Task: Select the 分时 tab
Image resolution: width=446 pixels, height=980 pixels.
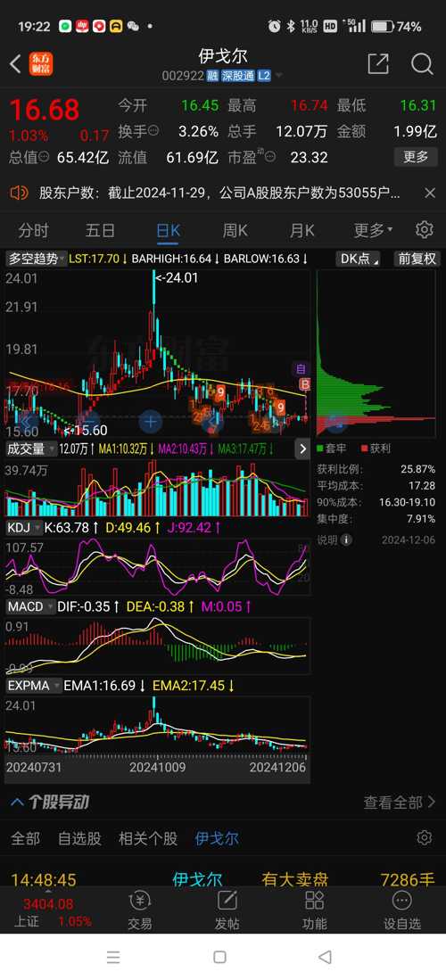Action: click(33, 230)
